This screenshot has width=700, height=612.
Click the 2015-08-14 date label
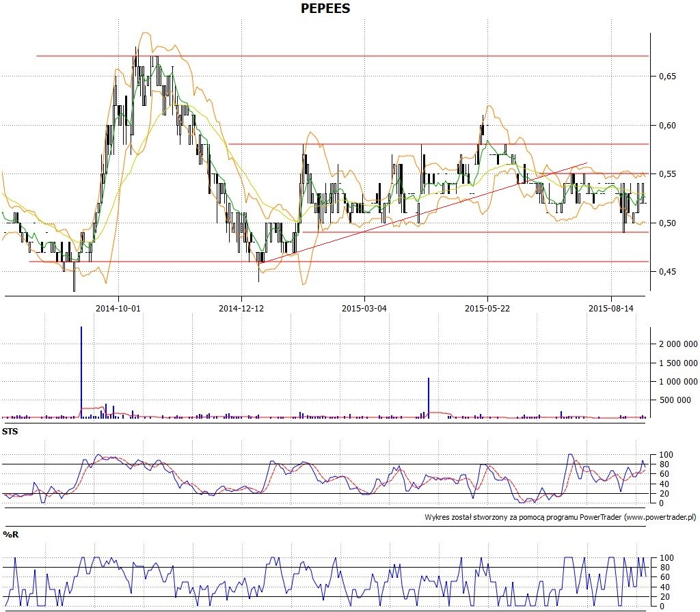pos(610,308)
